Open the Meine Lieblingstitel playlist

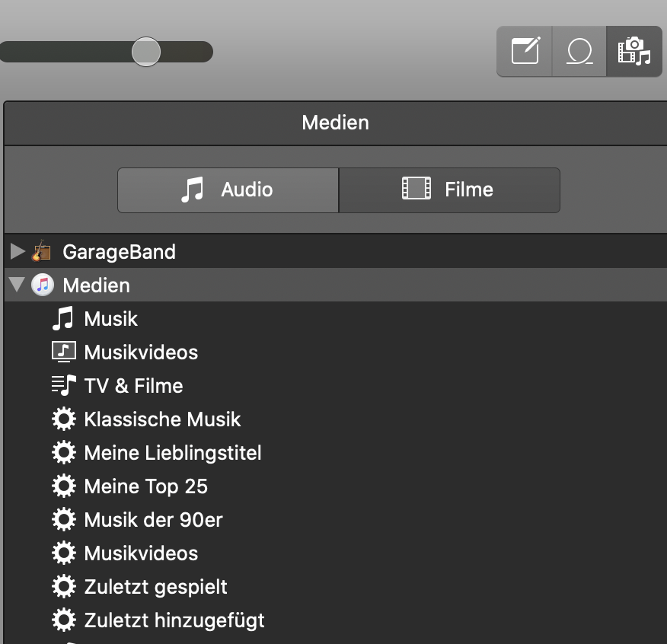(x=172, y=453)
